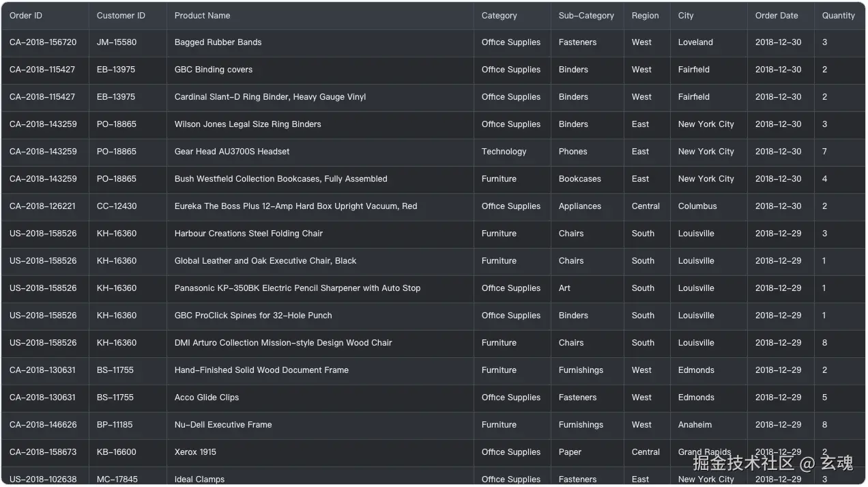Click the Columbus city cell
Screen dimensions: 868x487
tap(697, 206)
